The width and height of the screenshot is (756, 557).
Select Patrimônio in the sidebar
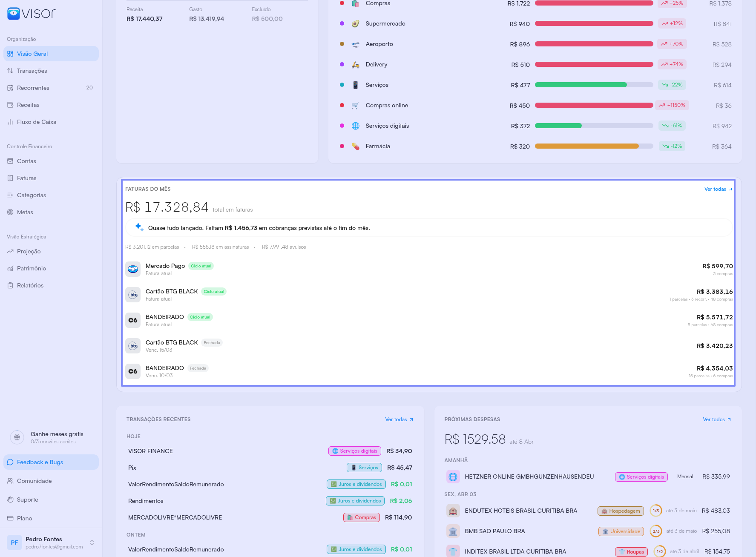[x=32, y=268]
